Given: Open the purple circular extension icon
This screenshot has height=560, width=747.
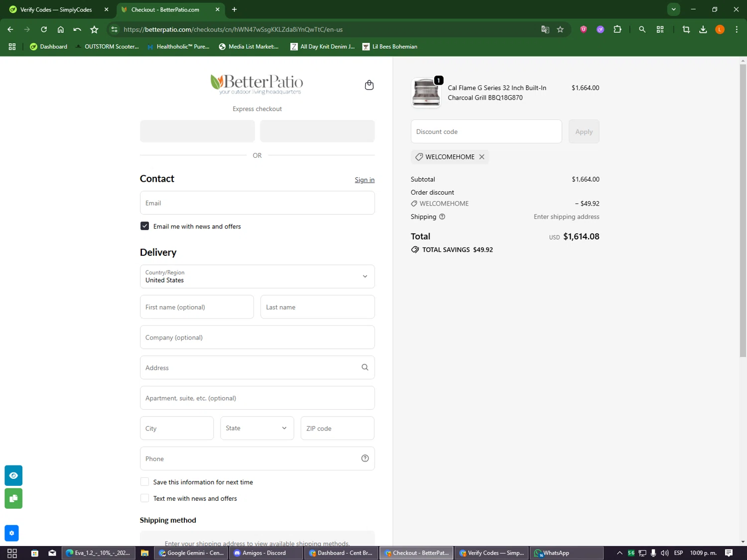Looking at the screenshot, I should (601, 29).
